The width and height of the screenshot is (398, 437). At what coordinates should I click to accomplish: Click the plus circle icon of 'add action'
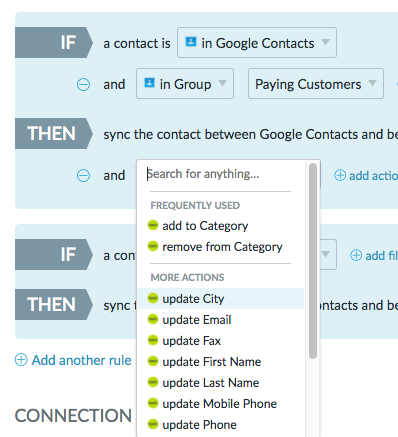tap(340, 175)
